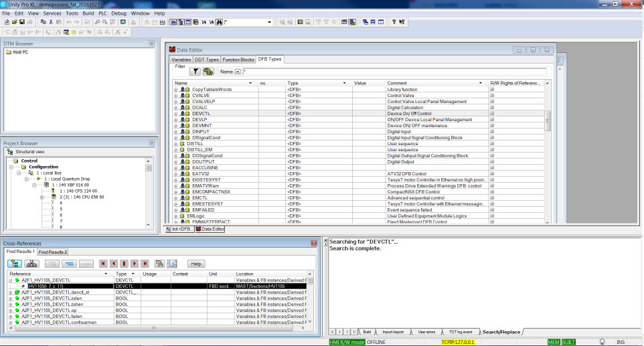
Task: Expand the EMLogic DFB type row
Action: point(176,216)
